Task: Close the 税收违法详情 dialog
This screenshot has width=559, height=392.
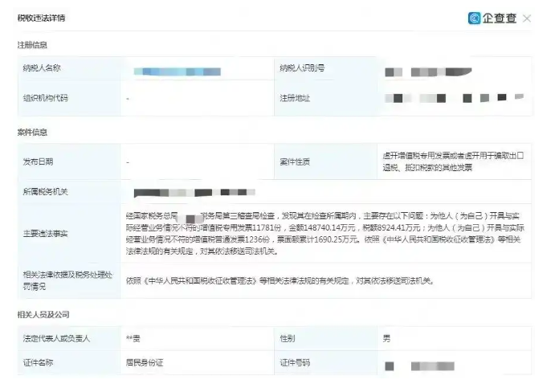Action: [527, 18]
